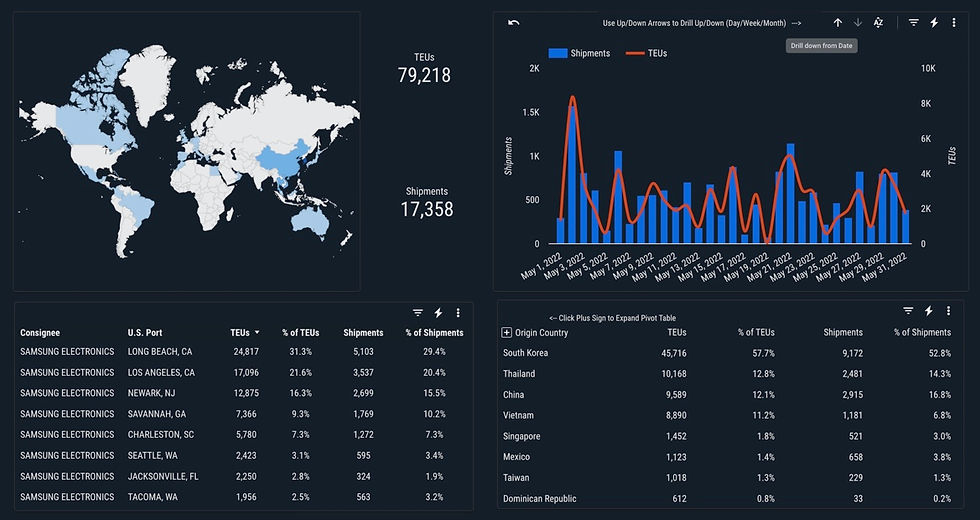This screenshot has width=980, height=520.
Task: Click the tallest shipments bar near May 2
Action: (x=572, y=174)
